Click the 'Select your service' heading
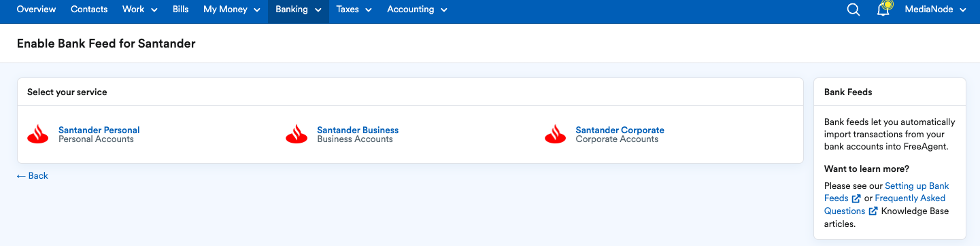 click(67, 92)
